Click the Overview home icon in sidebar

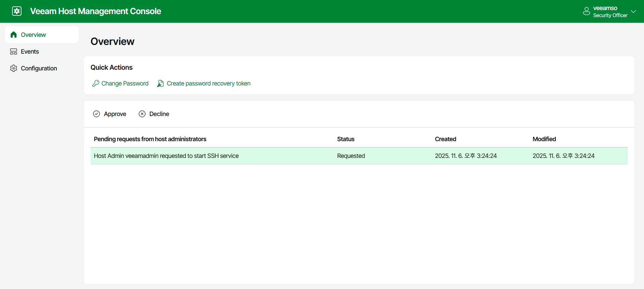click(x=14, y=35)
